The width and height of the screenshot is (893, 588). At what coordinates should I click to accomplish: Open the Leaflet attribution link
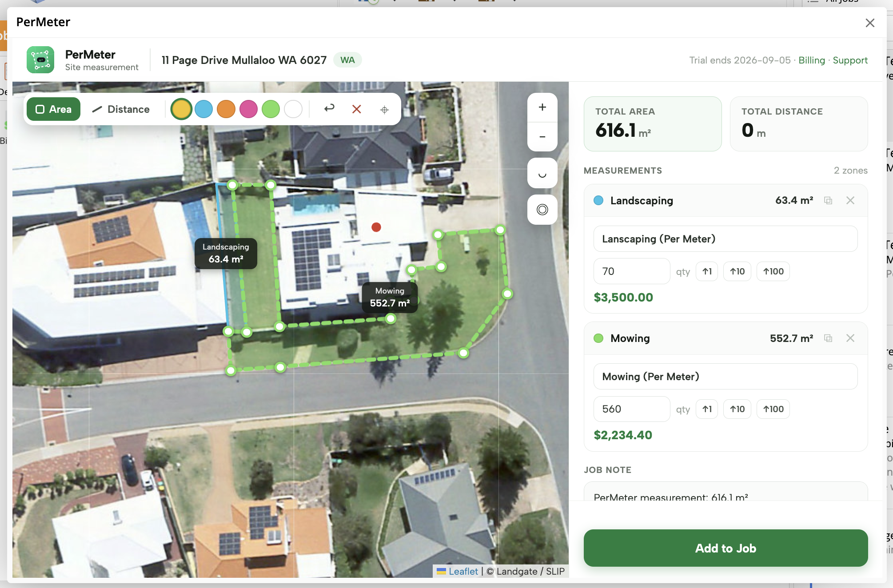point(463,572)
